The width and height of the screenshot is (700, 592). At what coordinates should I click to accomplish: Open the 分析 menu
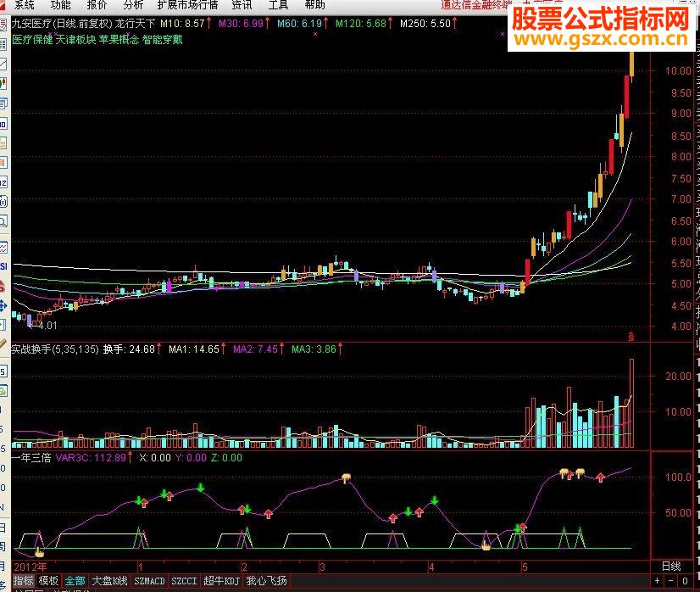133,5
